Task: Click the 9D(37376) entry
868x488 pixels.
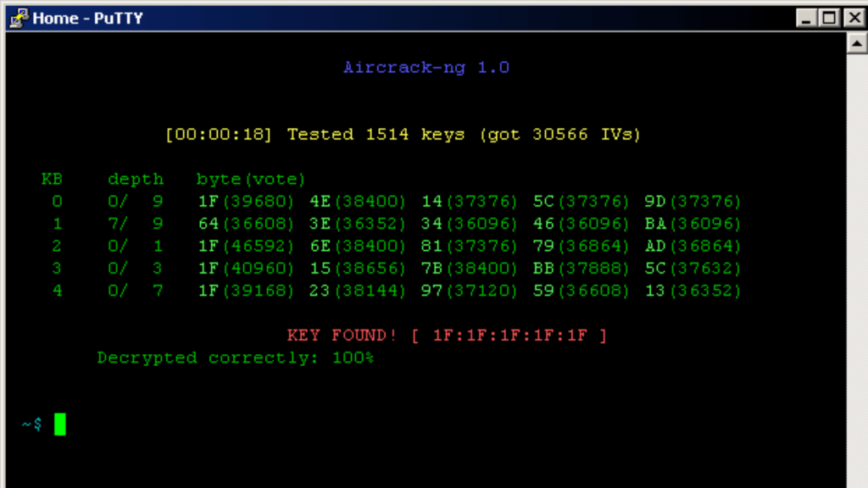Action: click(693, 202)
